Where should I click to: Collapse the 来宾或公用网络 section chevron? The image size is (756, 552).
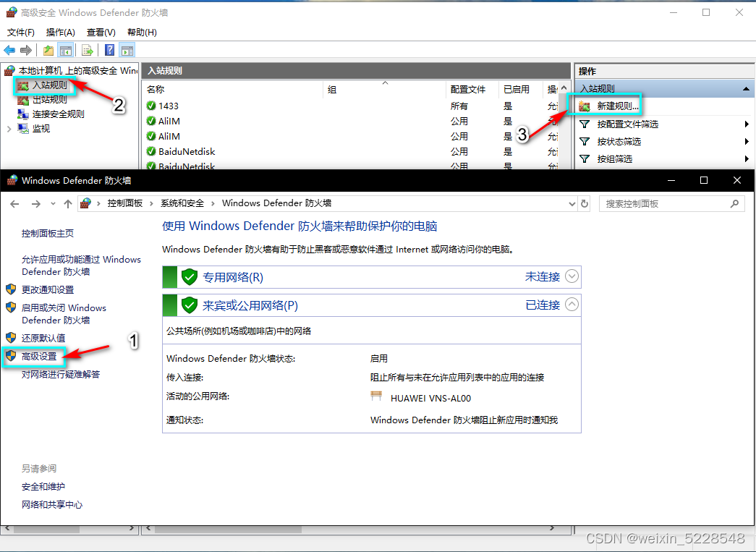pos(572,305)
